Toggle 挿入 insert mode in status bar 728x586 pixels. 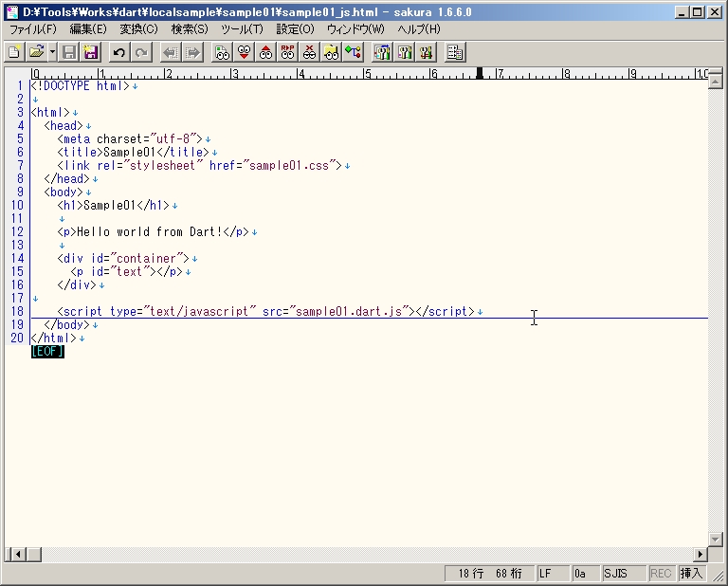click(691, 574)
